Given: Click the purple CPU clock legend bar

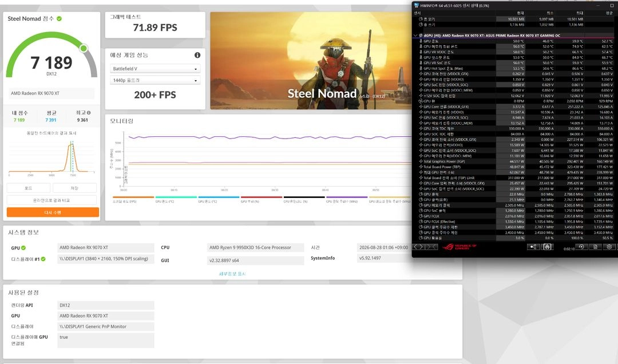Looking at the screenshot, I should [x=347, y=197].
